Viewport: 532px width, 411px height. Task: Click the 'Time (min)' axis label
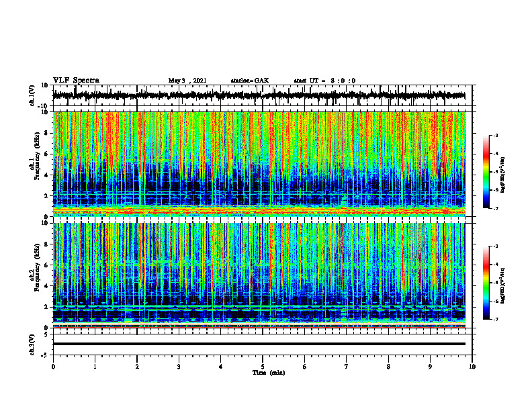click(x=269, y=373)
